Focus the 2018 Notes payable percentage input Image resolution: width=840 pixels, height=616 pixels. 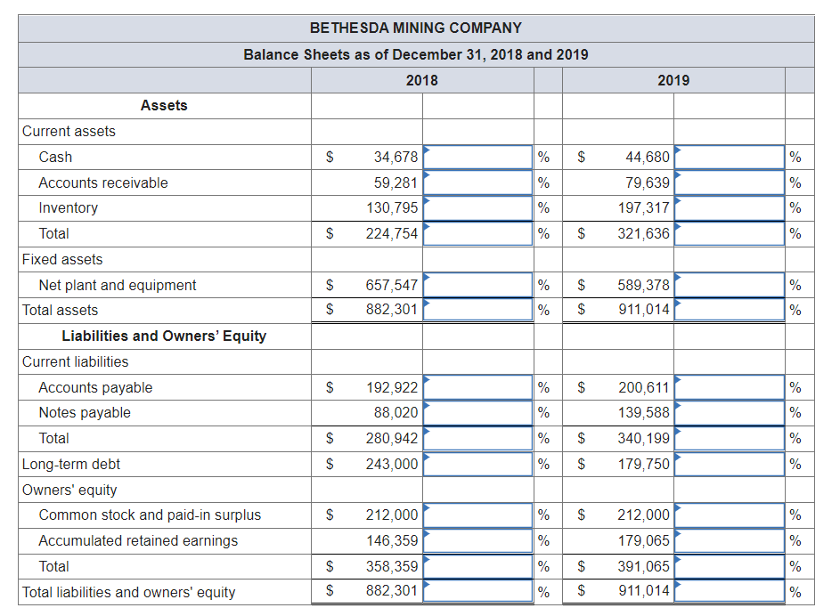pos(477,413)
